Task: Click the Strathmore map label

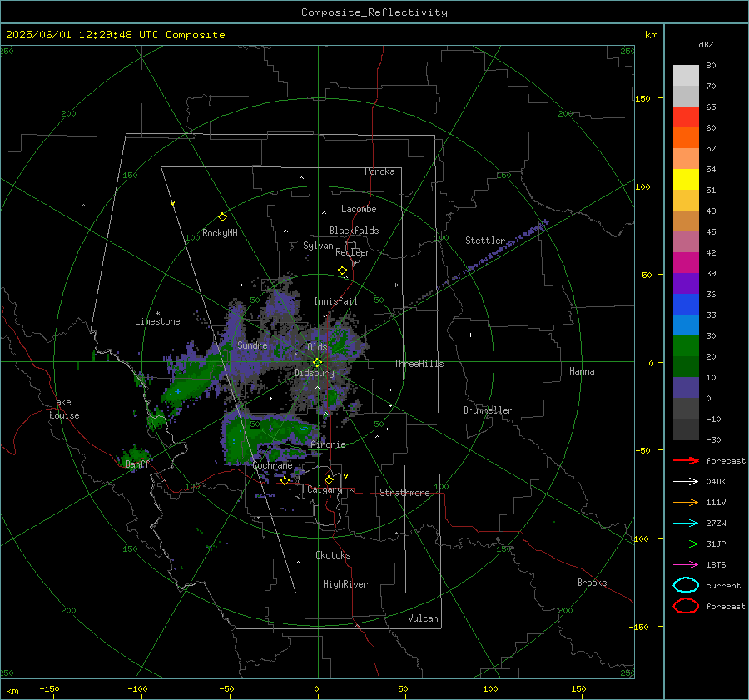Action: [404, 493]
